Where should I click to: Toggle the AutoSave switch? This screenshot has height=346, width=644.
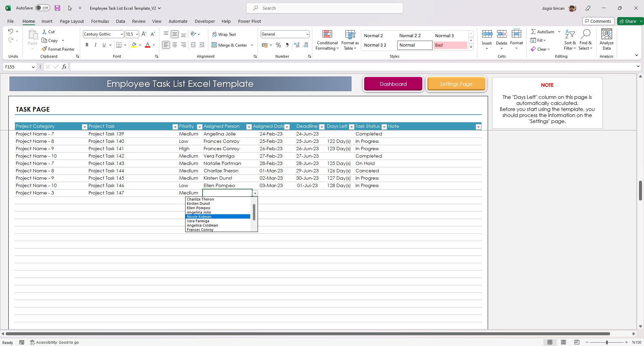point(43,7)
